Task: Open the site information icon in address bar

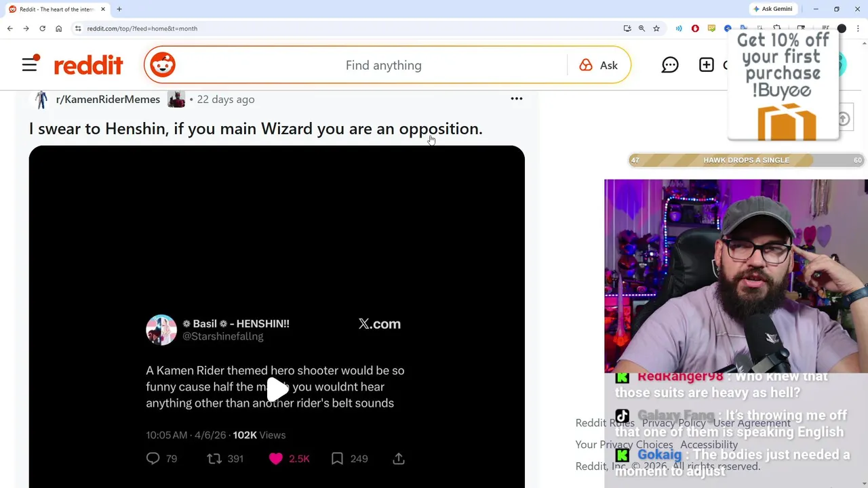Action: (78, 28)
